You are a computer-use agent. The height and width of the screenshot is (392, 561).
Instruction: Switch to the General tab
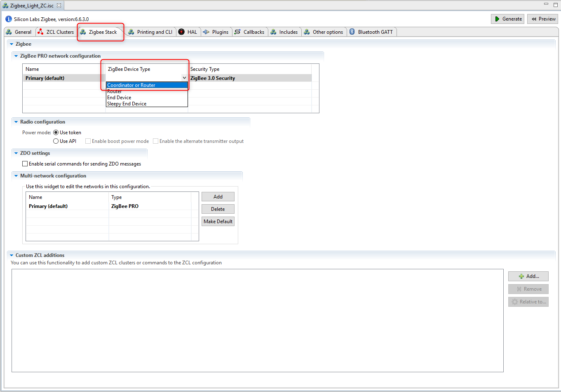point(19,32)
